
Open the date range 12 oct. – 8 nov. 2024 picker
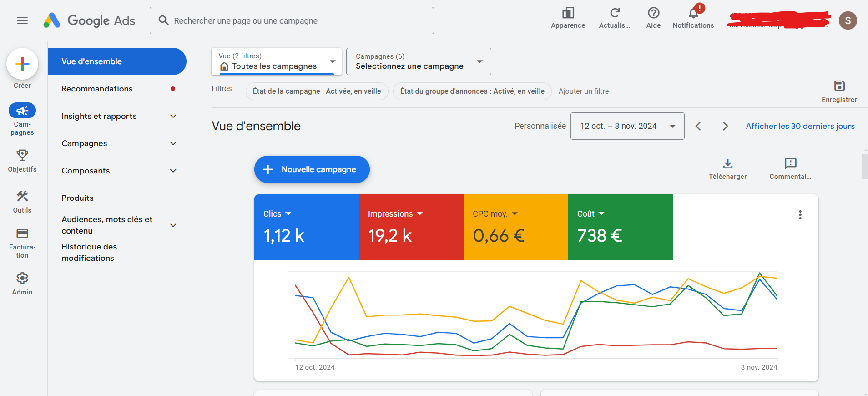point(627,126)
